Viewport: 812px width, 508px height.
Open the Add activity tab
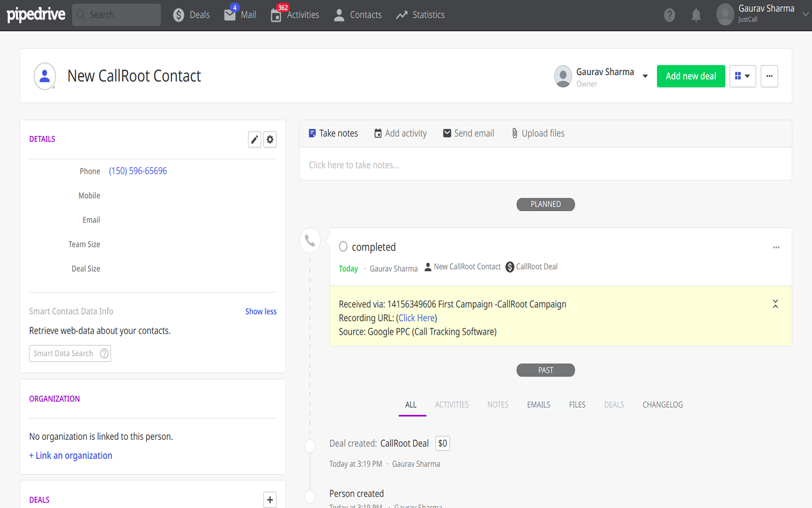point(400,133)
